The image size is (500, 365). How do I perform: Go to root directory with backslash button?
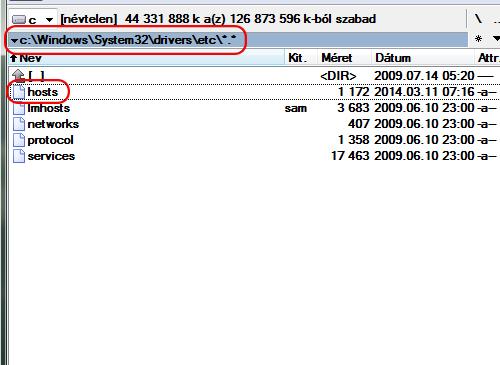coord(479,19)
